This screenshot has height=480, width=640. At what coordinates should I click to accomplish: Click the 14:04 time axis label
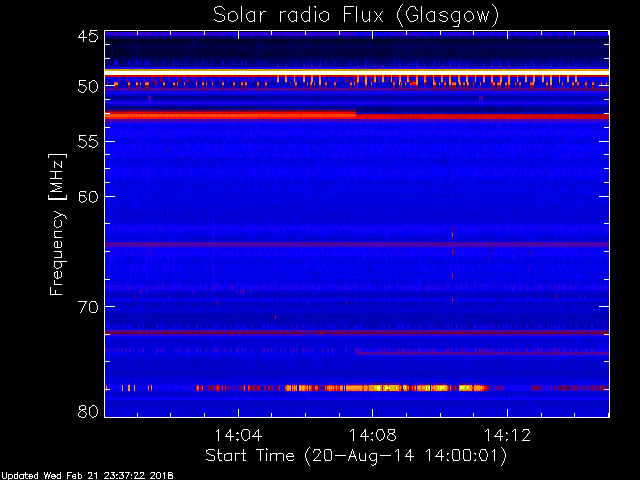tap(238, 435)
